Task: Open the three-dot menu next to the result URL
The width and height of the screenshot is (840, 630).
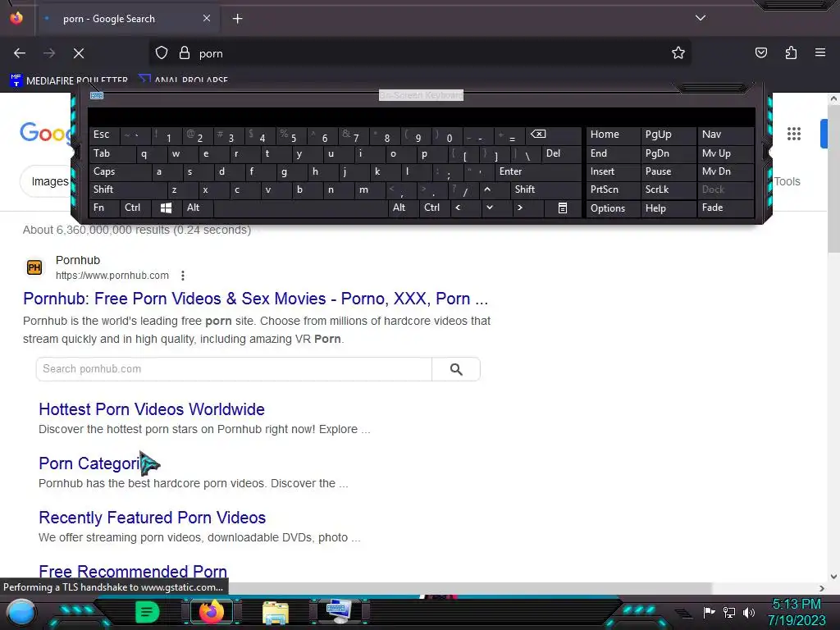Action: [183, 276]
